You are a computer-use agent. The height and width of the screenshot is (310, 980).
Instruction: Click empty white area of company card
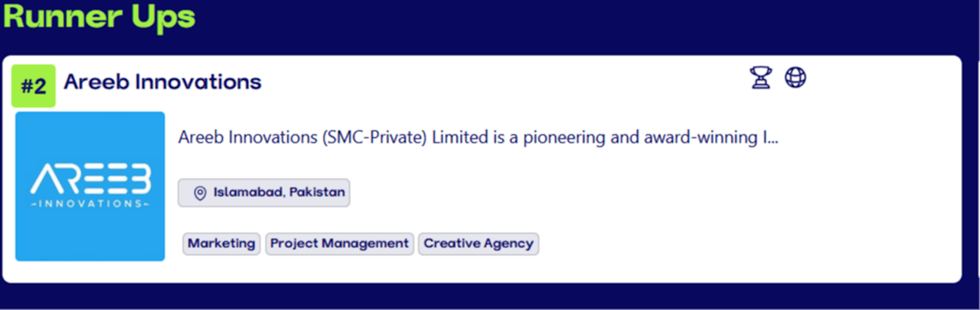[718, 215]
